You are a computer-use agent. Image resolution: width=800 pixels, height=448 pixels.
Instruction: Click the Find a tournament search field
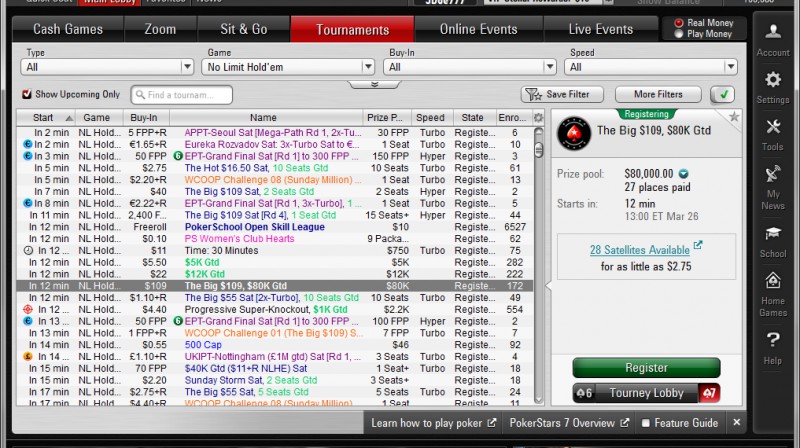182,95
